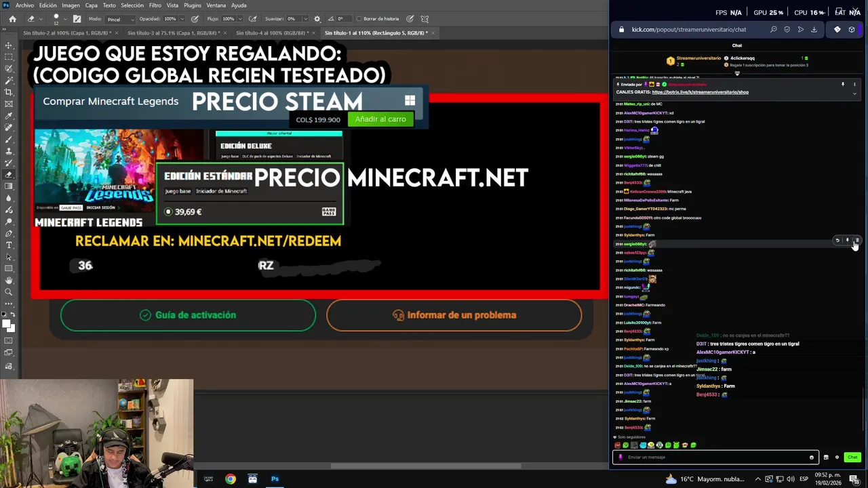Toggle pressure control for opacity

[195, 19]
